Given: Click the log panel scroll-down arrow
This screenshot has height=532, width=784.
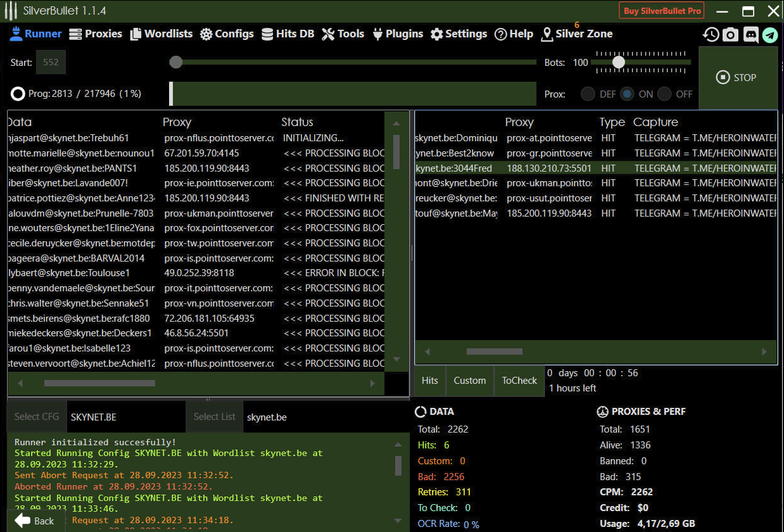Looking at the screenshot, I should coord(398,520).
